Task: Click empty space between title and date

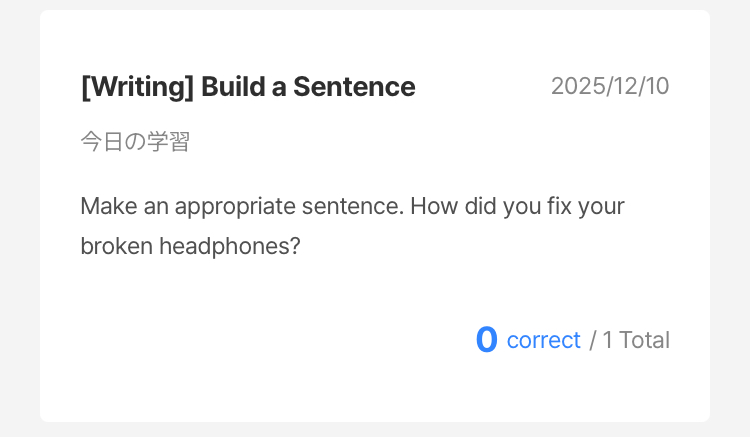Action: 482,87
